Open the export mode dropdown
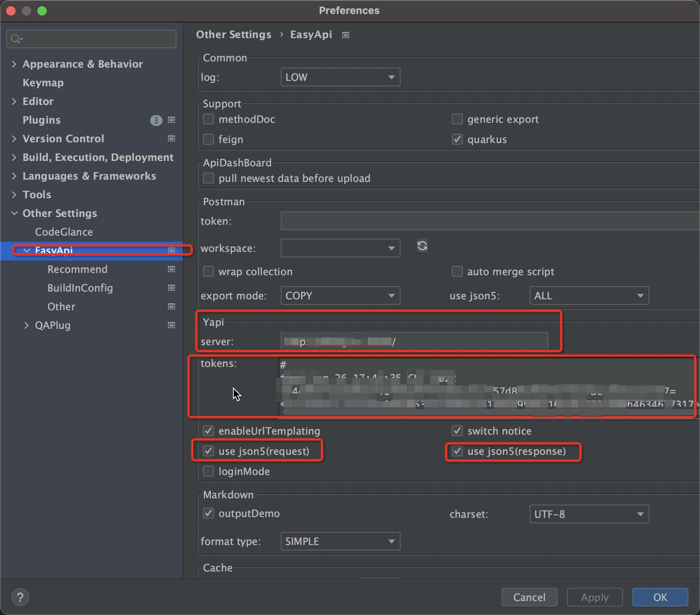This screenshot has height=615, width=700. coord(340,295)
